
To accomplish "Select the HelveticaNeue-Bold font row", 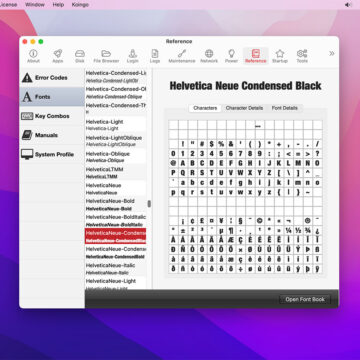I will tap(116, 205).
